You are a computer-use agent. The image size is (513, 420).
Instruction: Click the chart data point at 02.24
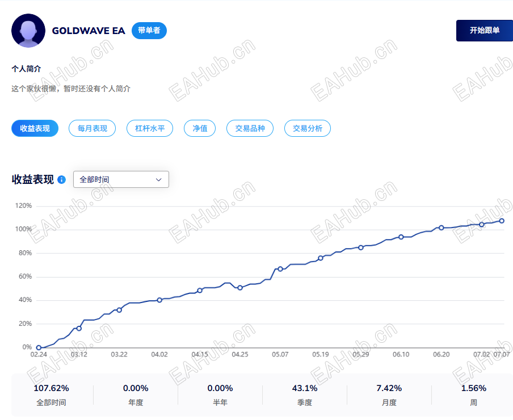(39, 348)
